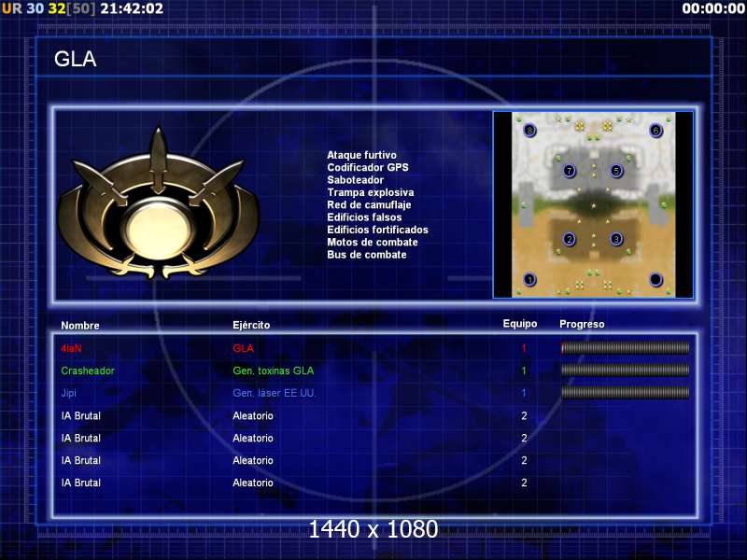Choose start position 3 on the minimap
Viewport: 747px width, 560px height.
[616, 239]
